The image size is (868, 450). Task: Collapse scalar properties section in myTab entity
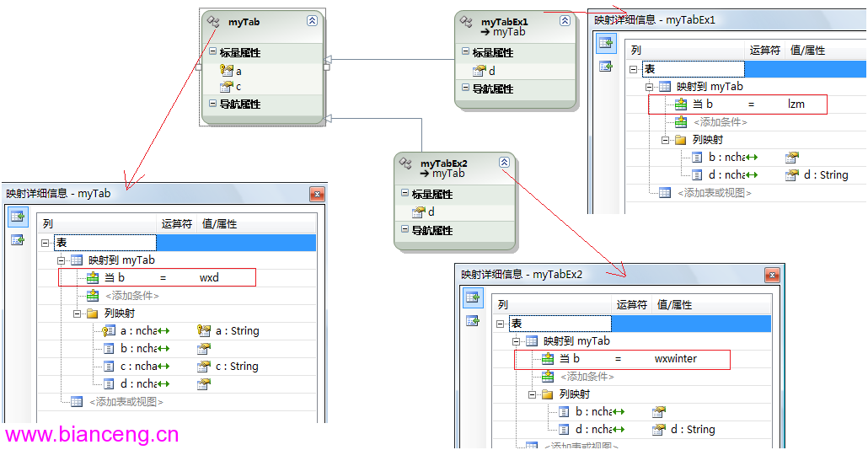coord(212,51)
